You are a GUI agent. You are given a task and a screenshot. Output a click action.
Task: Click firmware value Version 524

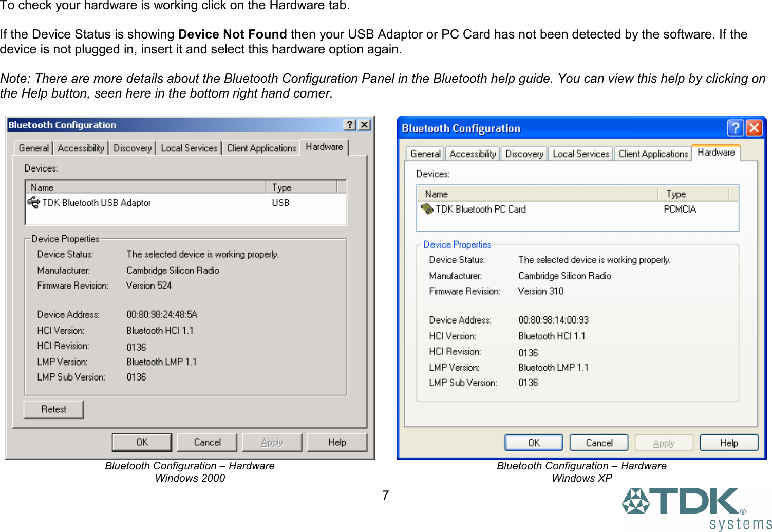(149, 286)
